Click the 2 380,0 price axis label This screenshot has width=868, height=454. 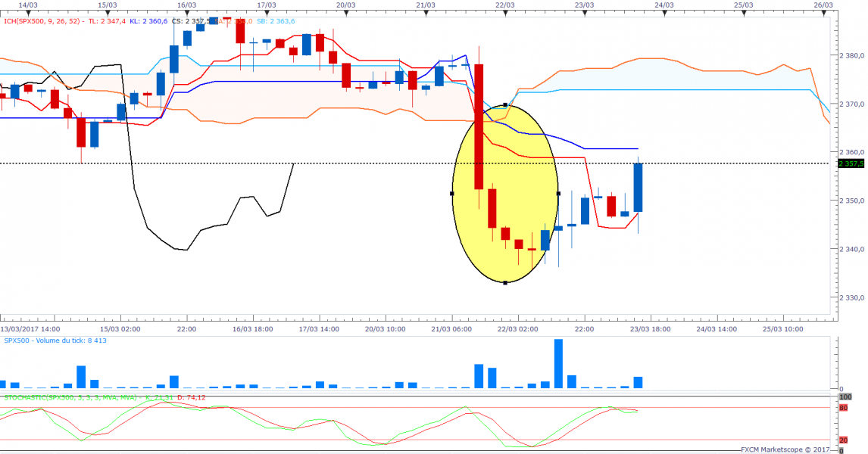click(x=852, y=56)
